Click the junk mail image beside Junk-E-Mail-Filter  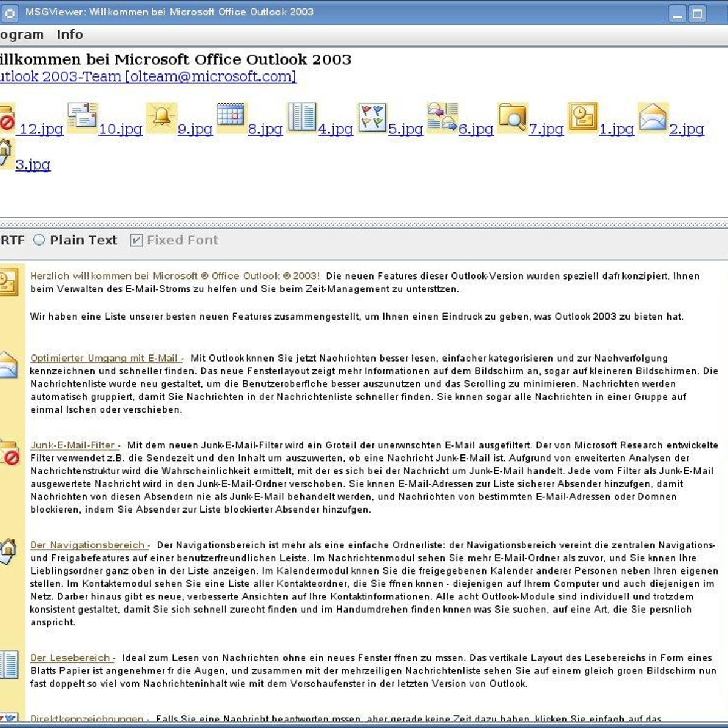pyautogui.click(x=9, y=454)
